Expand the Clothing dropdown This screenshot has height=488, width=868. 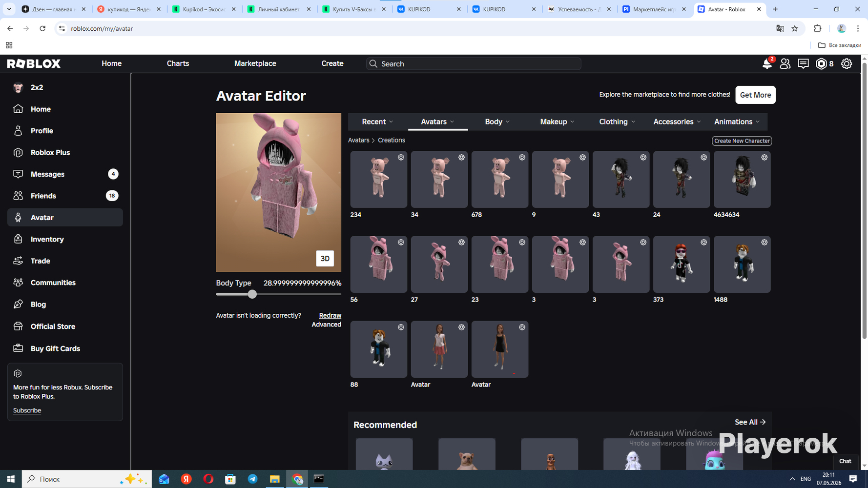617,122
